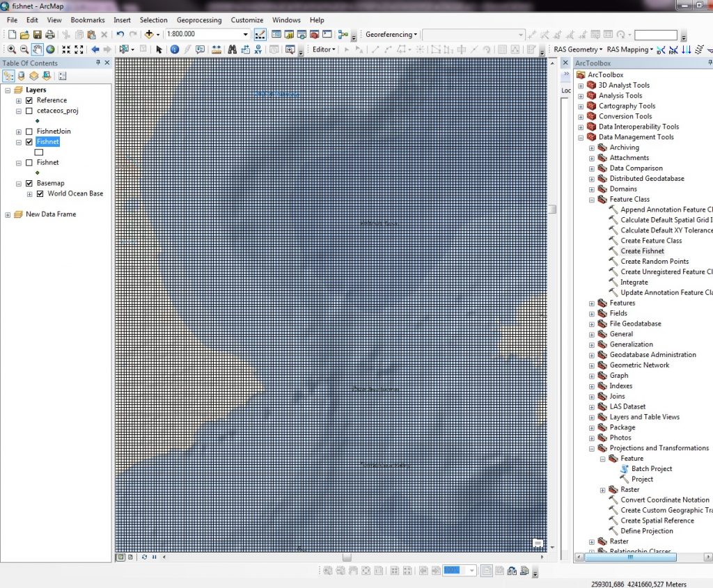Switch to List By Source icon
713x588 pixels.
click(22, 76)
